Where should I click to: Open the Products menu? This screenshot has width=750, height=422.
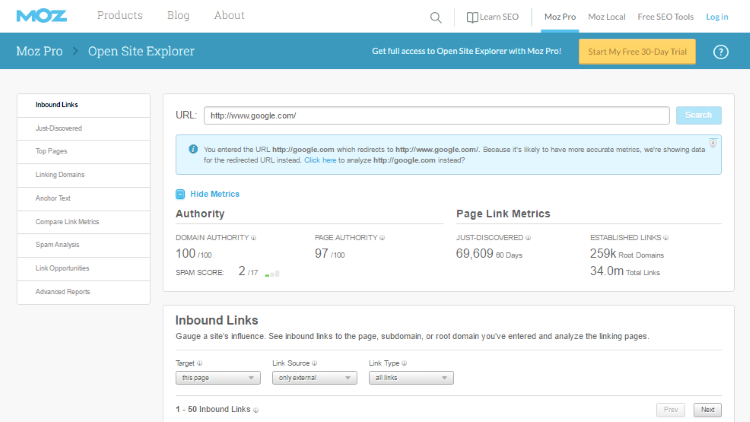pos(120,15)
